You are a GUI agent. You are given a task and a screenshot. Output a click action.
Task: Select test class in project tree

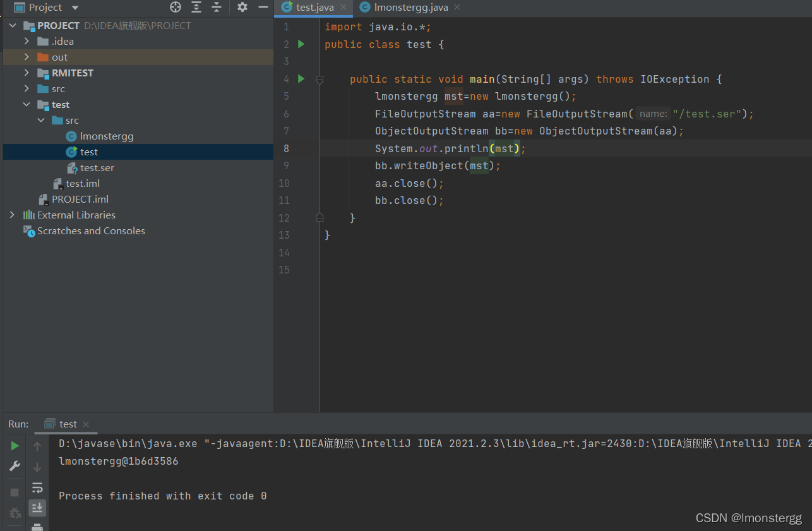tap(89, 152)
